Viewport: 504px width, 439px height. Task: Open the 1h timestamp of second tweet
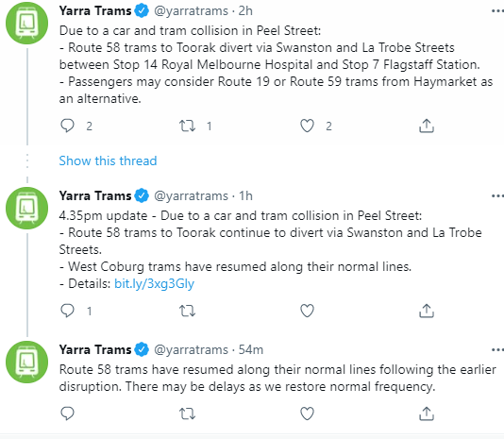(245, 195)
